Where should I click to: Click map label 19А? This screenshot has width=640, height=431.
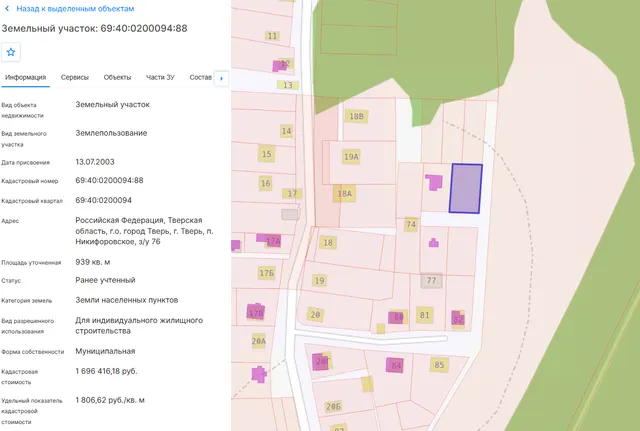coord(351,157)
